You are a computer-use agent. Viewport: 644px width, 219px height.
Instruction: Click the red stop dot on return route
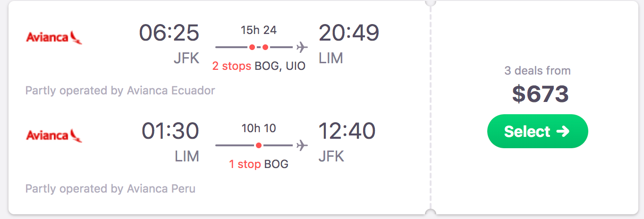[259, 145]
